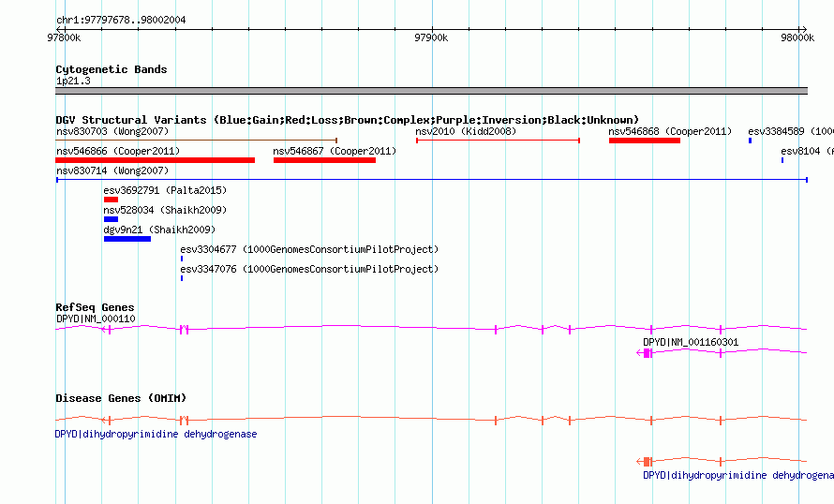Select the nsv546868 (Cooper2011) red bar
Image resolution: width=834 pixels, height=504 pixels.
(x=645, y=141)
